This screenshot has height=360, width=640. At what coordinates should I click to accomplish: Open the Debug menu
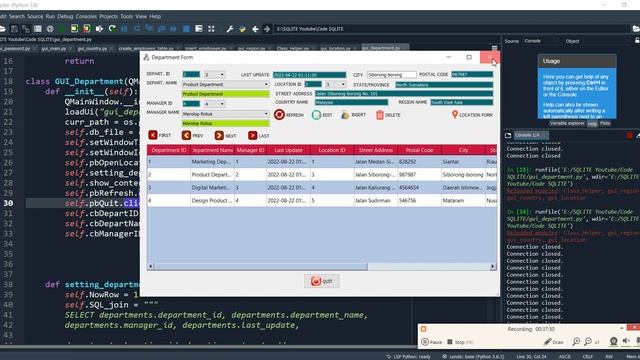(65, 16)
